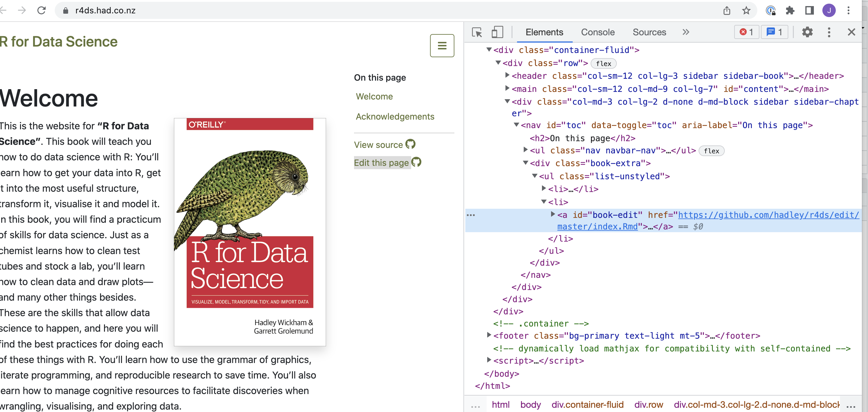Collapse the ul list-unstyled node
This screenshot has height=412, width=868.
click(x=534, y=176)
